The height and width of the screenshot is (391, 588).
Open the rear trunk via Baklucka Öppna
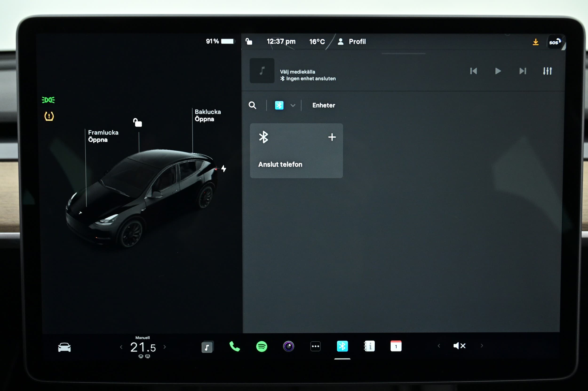(207, 115)
